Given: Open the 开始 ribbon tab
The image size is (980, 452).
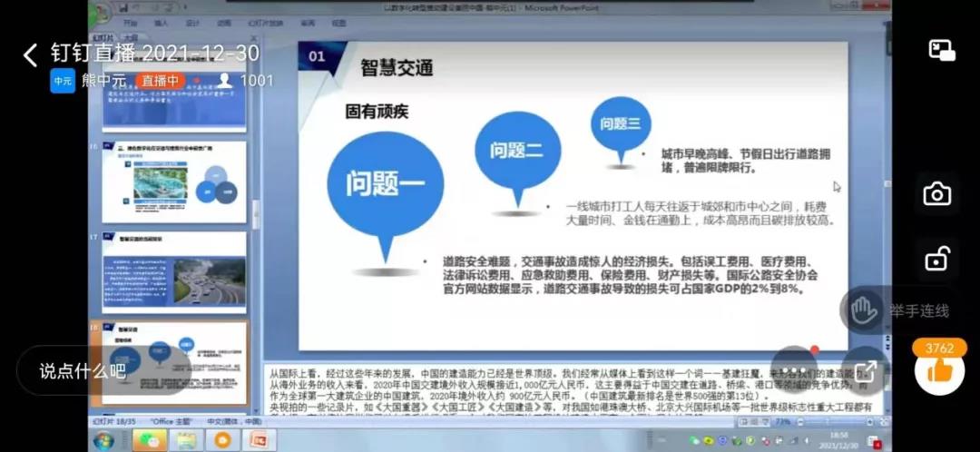Looking at the screenshot, I should (x=131, y=23).
